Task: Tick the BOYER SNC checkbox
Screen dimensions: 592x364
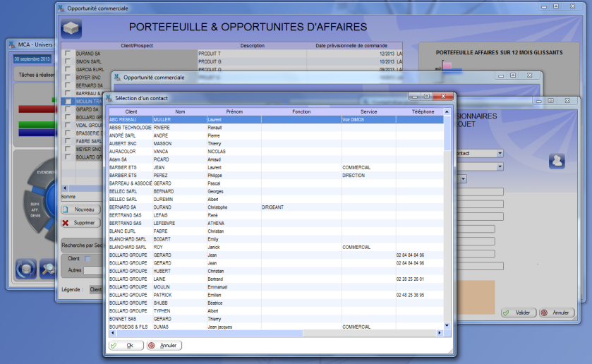Action: point(68,77)
